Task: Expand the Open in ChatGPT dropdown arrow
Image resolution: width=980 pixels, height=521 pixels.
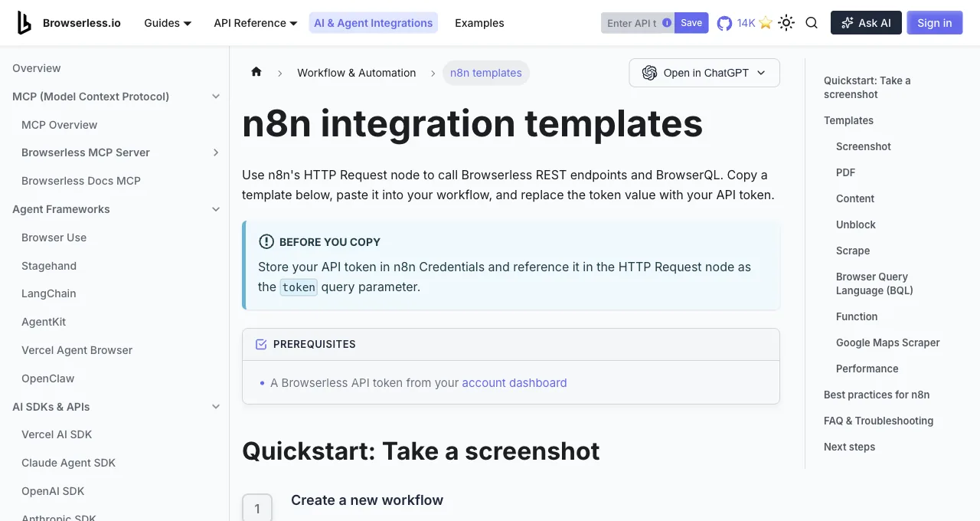Action: pyautogui.click(x=761, y=73)
